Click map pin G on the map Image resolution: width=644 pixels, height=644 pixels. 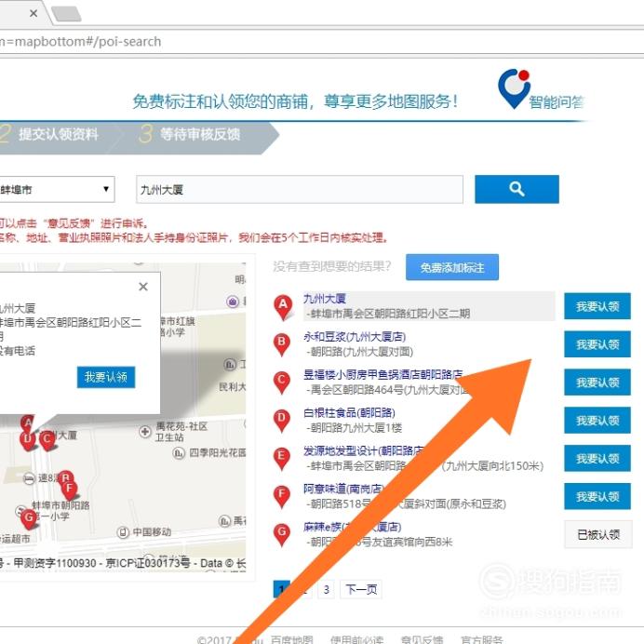pos(29,518)
